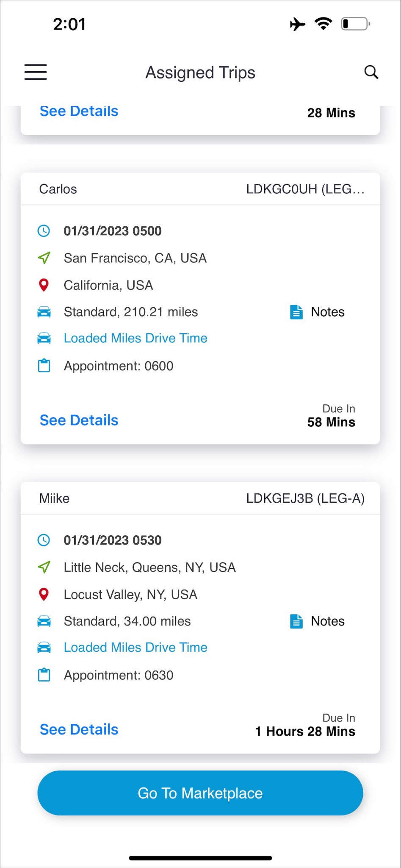Tap Assigned Trips page title
Viewport: 401px width, 868px height.
click(200, 72)
